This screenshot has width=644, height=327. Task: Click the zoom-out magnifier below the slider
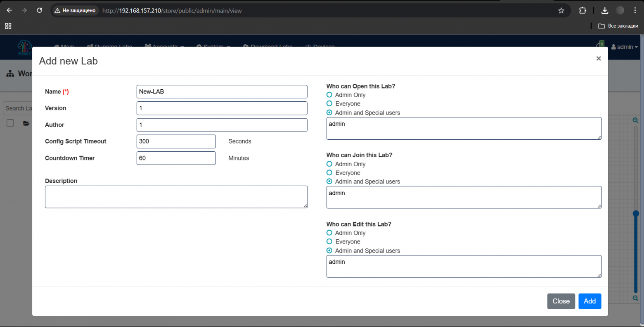(x=636, y=298)
